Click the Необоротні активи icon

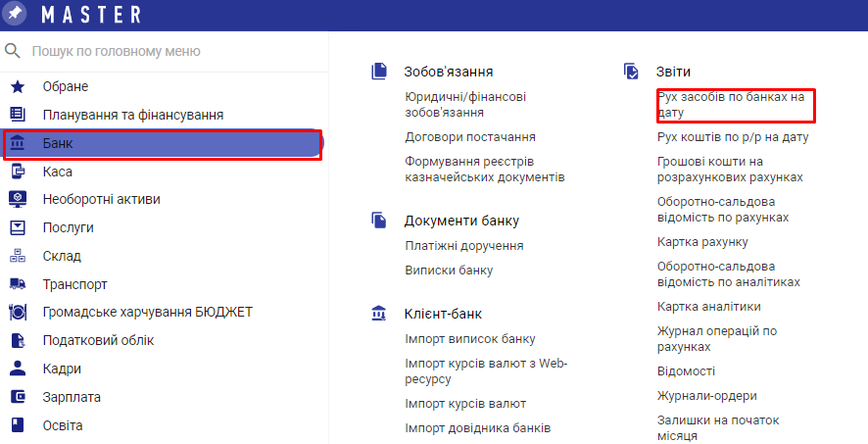click(x=17, y=199)
